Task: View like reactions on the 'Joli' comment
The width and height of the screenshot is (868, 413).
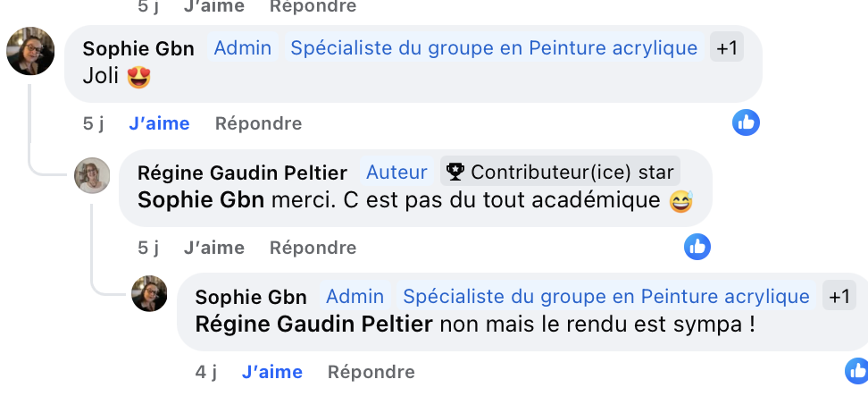Action: [x=746, y=122]
